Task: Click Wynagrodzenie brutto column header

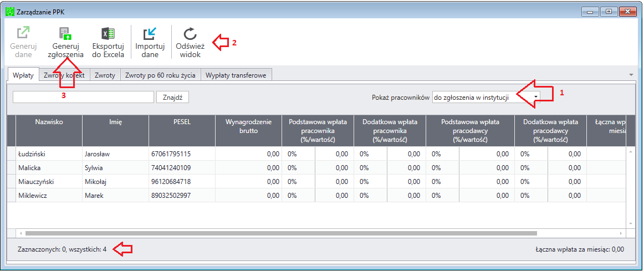Action: (248, 131)
